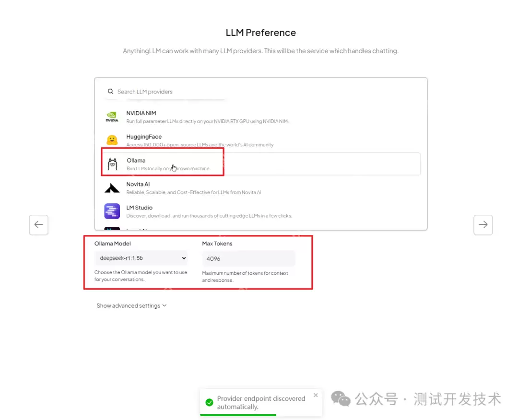Expand Show advanced settings
This screenshot has width=518, height=420.
[x=131, y=305]
